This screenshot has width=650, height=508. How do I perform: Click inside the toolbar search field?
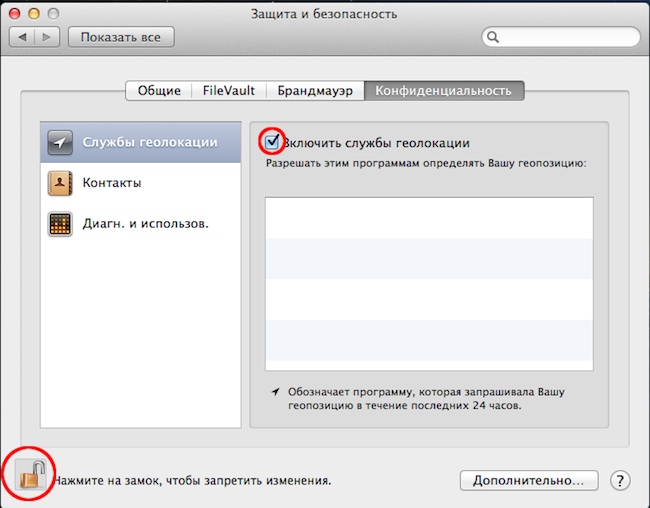coord(565,38)
